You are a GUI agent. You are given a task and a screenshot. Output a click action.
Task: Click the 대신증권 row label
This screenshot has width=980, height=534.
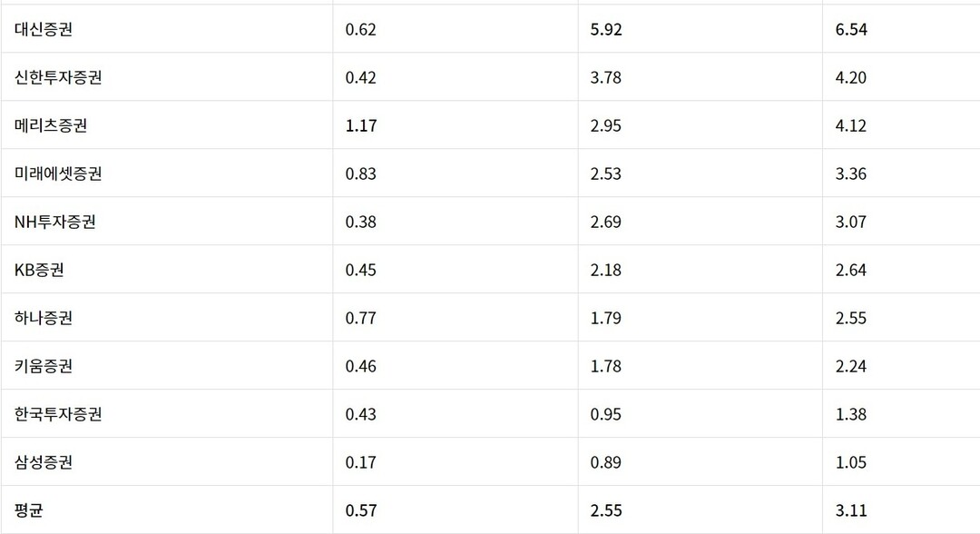click(x=44, y=29)
